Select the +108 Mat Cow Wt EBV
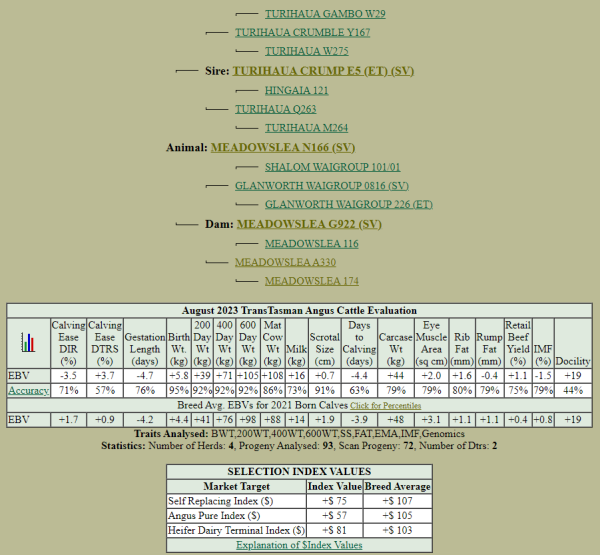This screenshot has height=555, width=600. [x=272, y=375]
